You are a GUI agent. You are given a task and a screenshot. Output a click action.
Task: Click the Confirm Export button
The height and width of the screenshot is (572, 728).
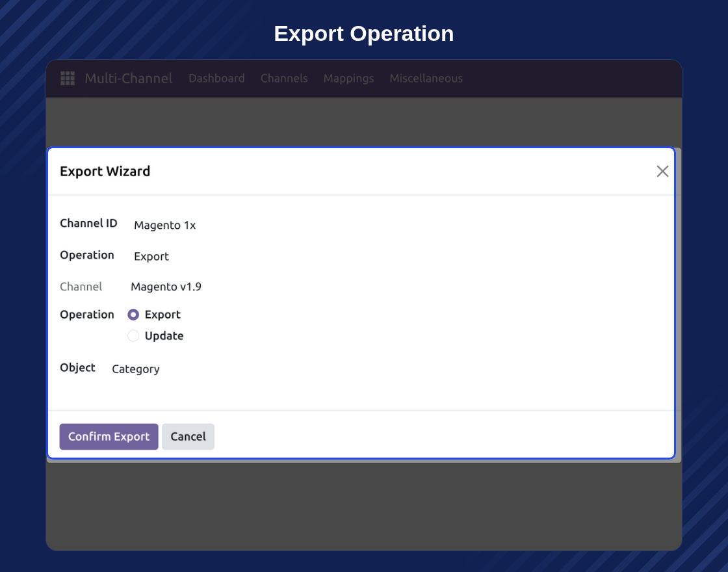(109, 436)
